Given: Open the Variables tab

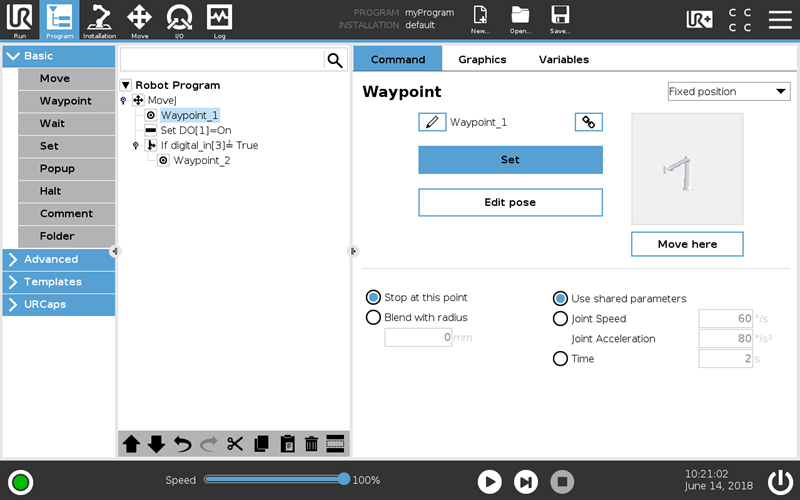Looking at the screenshot, I should pyautogui.click(x=563, y=59).
